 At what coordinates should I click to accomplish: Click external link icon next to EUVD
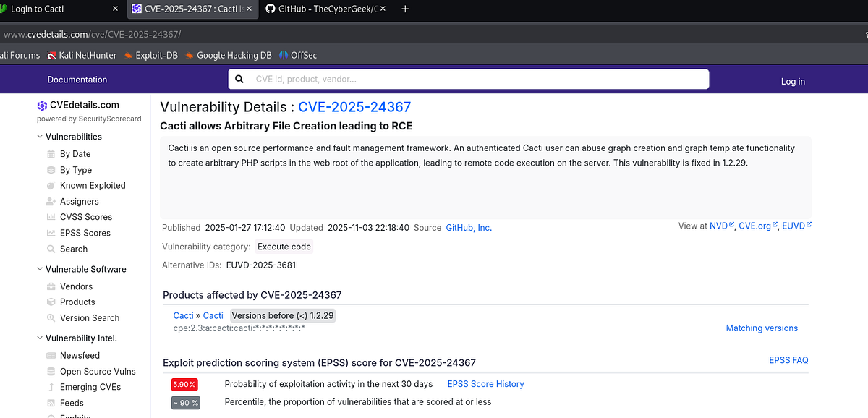[x=809, y=225]
